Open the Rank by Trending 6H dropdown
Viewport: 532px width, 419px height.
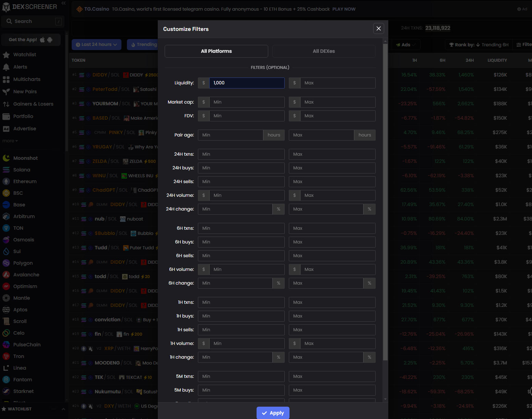479,45
